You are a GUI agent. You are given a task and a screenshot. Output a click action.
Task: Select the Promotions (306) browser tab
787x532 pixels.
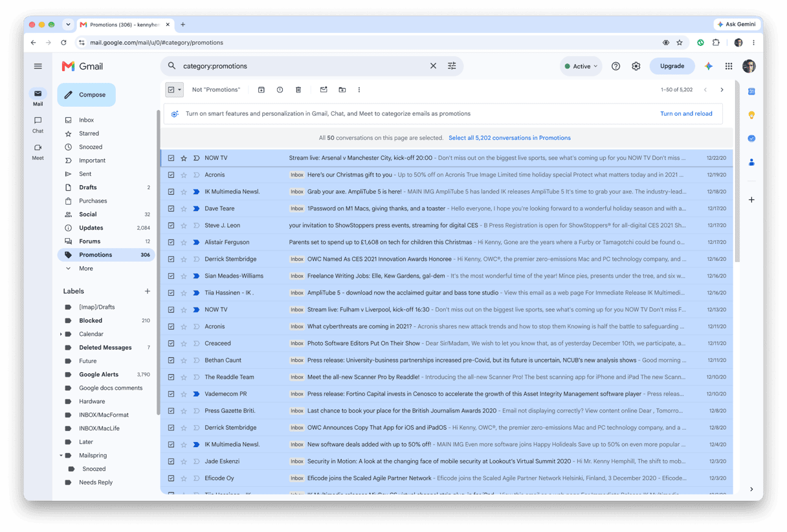126,25
